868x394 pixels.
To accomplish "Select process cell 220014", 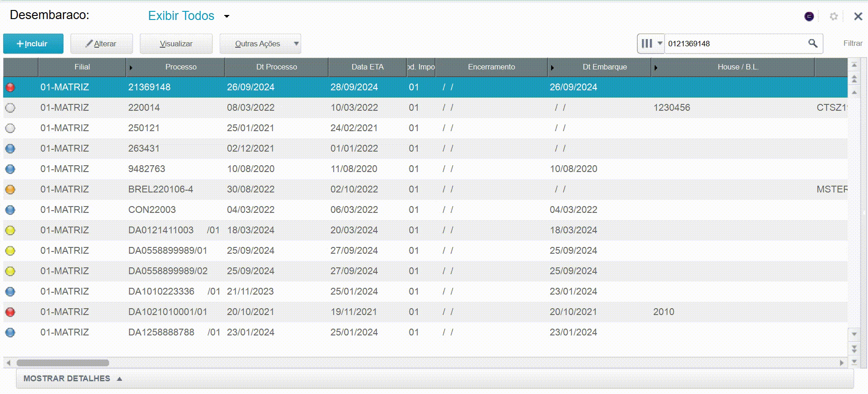I will click(x=144, y=108).
